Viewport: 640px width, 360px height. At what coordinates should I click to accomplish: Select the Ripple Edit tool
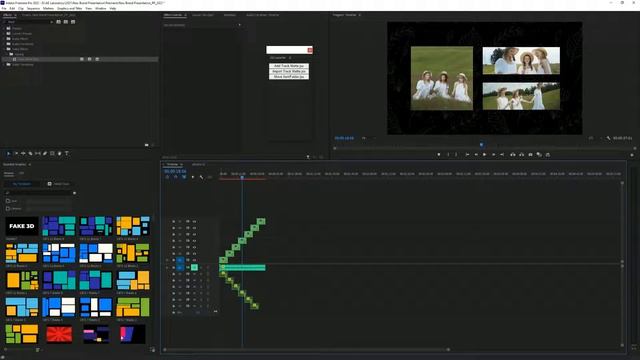pos(23,153)
